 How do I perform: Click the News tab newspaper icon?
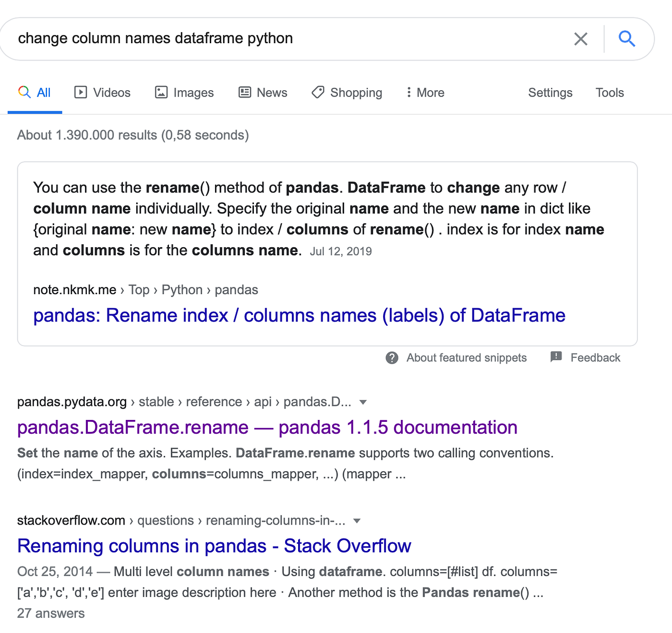[x=244, y=92]
